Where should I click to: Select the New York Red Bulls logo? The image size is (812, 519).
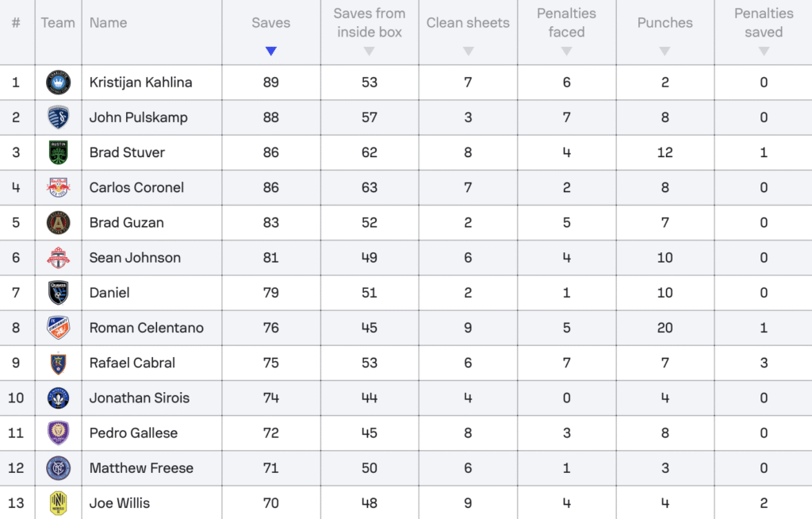(x=58, y=187)
